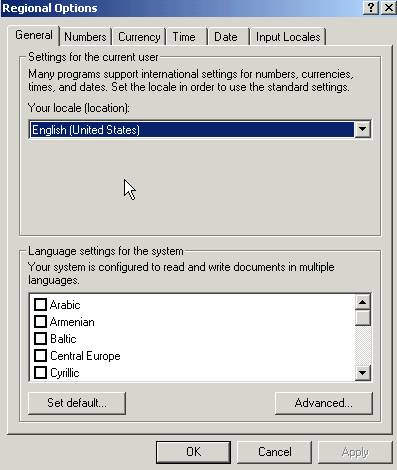
Task: Click the title bar Help question mark
Action: 371,8
